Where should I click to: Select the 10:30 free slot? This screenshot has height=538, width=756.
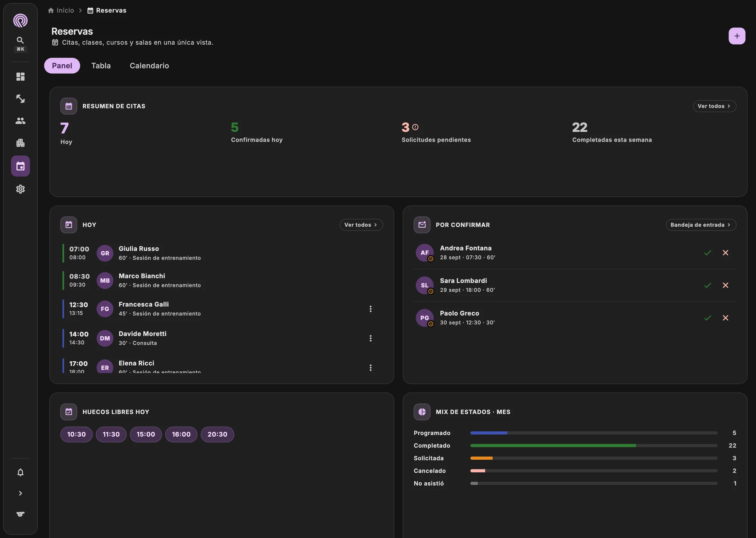[x=76, y=434]
